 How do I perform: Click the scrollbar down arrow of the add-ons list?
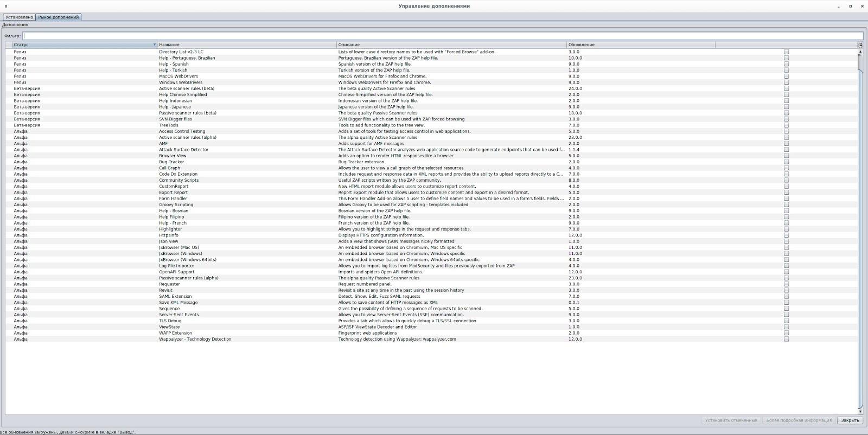(860, 412)
